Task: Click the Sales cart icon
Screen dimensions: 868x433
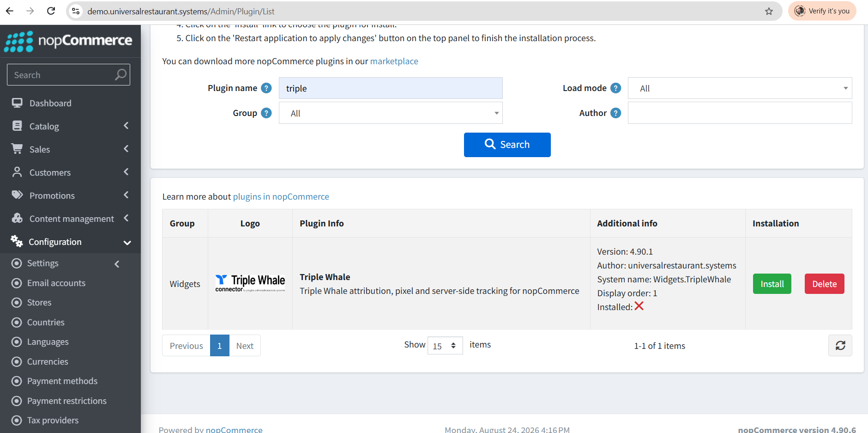Action: pyautogui.click(x=17, y=149)
